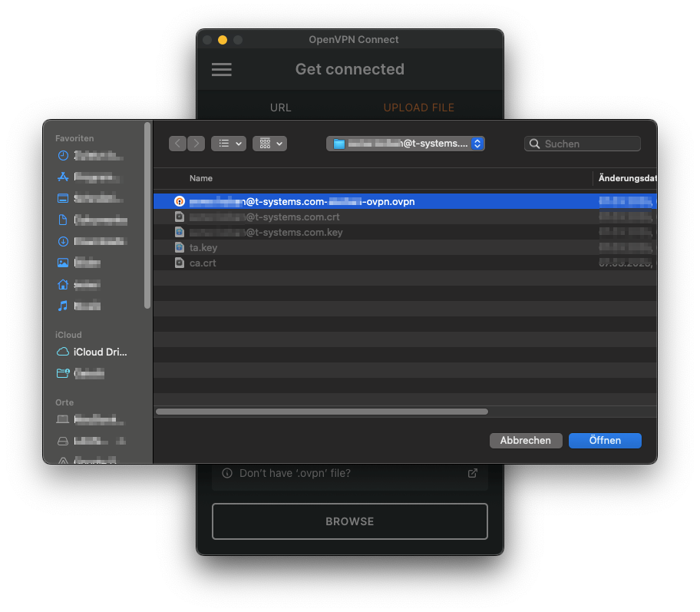This screenshot has height=612, width=700.
Task: Click the back navigation arrow
Action: [178, 144]
